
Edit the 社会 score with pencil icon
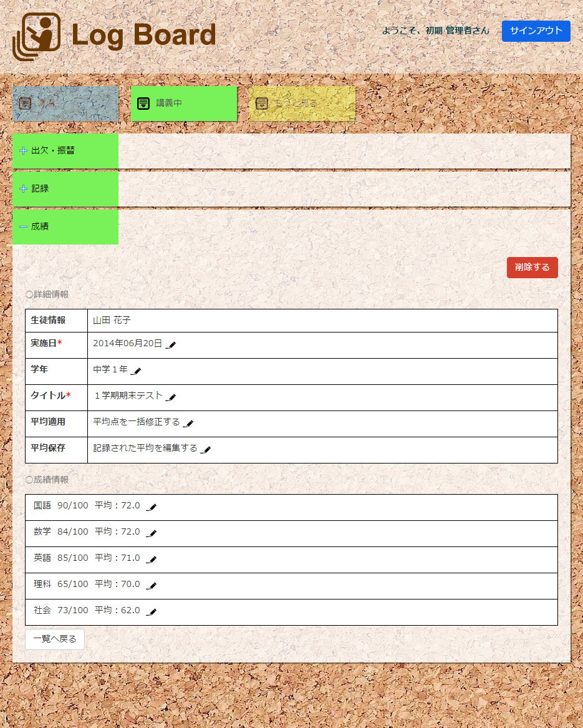tap(152, 612)
